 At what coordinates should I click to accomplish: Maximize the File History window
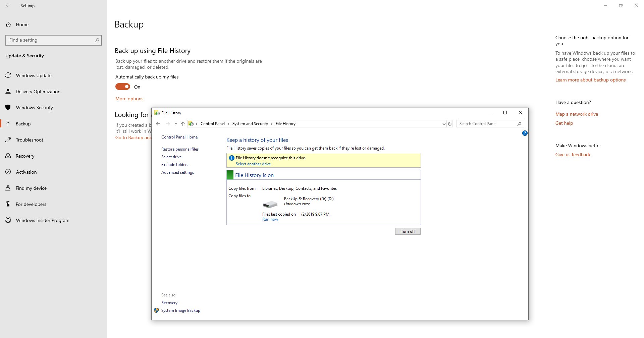pos(505,113)
